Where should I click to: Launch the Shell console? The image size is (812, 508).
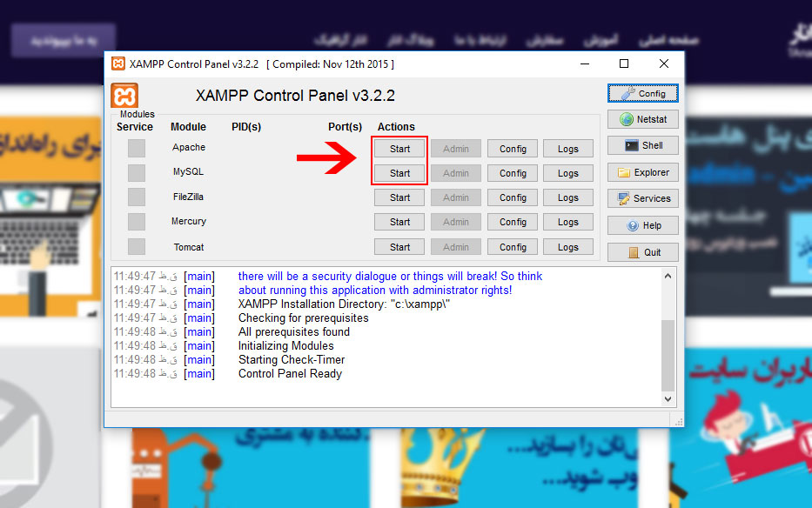pos(642,145)
